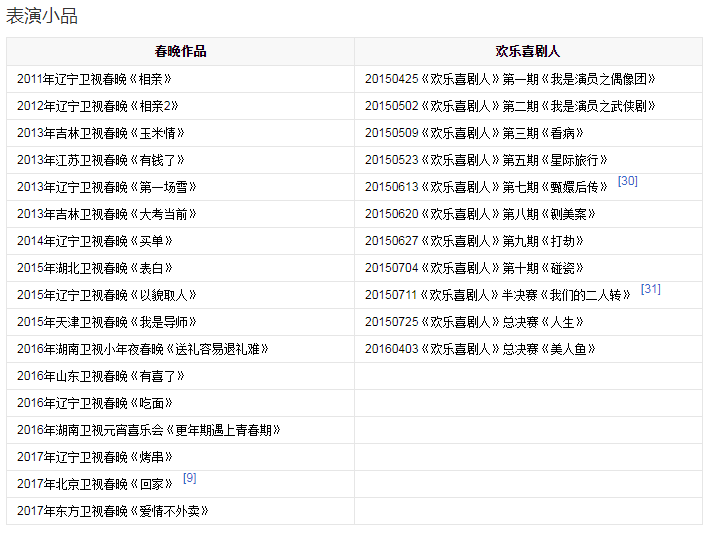Click the 2012年辽宁卫视春晚《相亲2》 entry
This screenshot has height=535, width=718.
coord(98,106)
